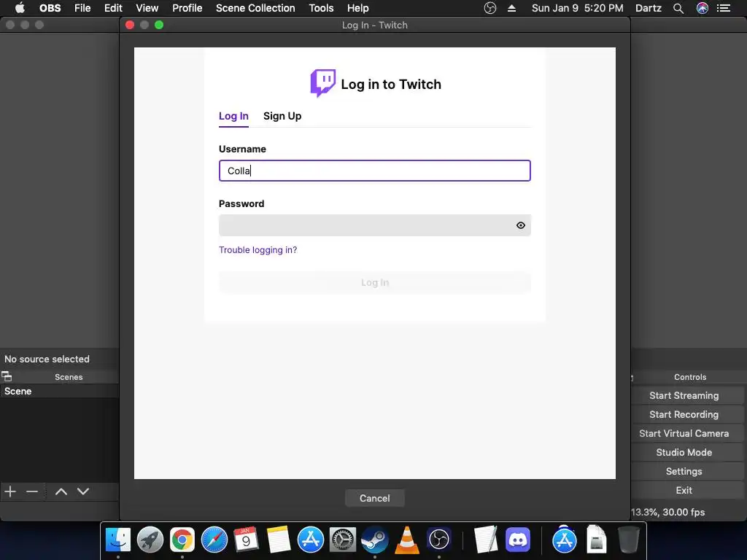The height and width of the screenshot is (560, 747).
Task: Open the Profile menu
Action: 187,8
